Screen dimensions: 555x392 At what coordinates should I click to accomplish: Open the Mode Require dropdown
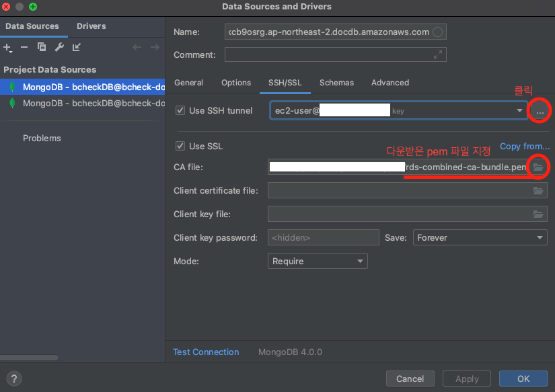coord(318,261)
